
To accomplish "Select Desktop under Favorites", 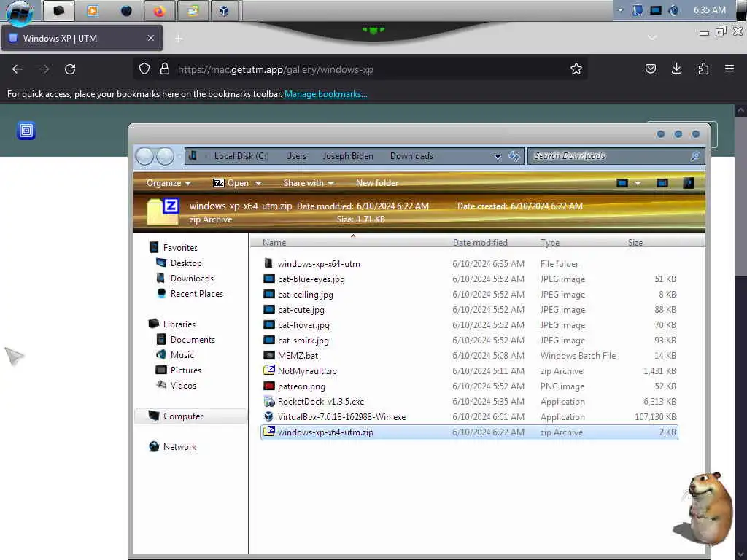I will click(x=179, y=262).
